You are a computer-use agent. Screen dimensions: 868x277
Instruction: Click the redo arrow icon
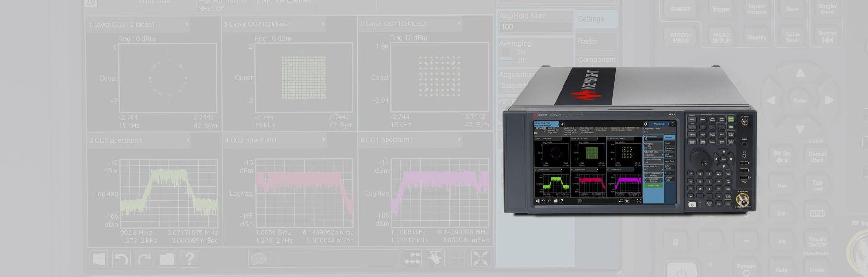144,259
